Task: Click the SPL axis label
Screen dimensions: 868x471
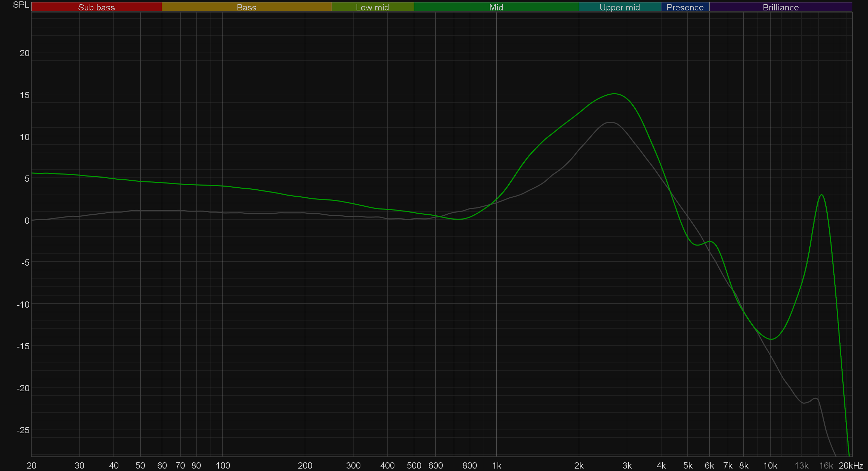Action: (x=21, y=5)
